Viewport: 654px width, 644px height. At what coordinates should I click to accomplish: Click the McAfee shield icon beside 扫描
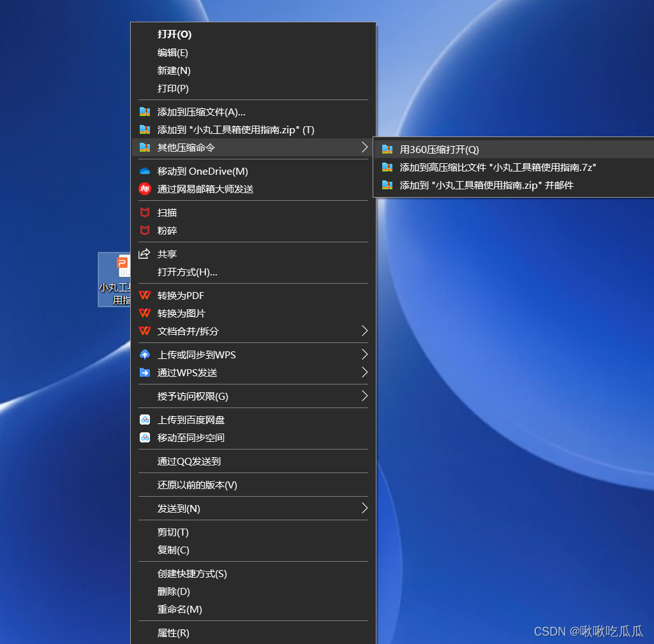coord(145,212)
